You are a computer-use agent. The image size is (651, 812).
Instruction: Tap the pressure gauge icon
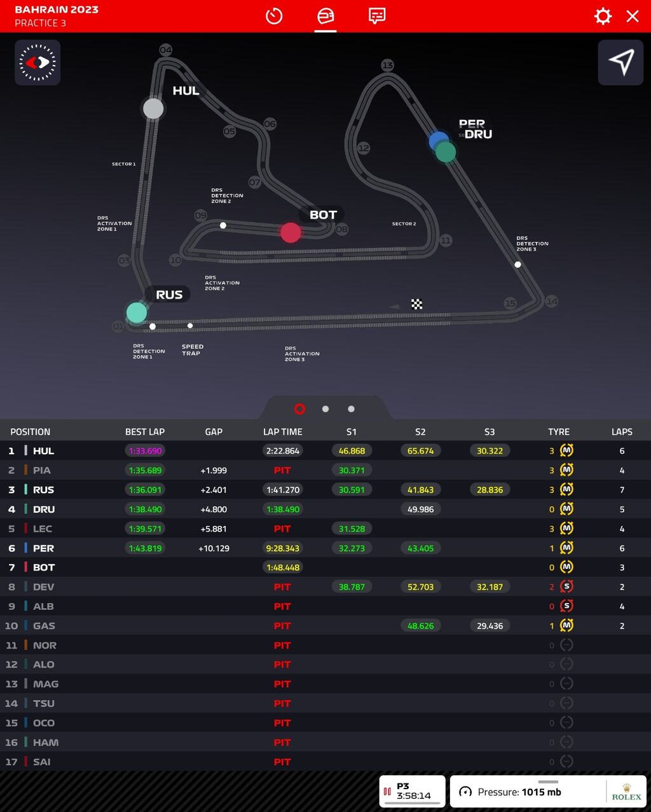(x=465, y=792)
